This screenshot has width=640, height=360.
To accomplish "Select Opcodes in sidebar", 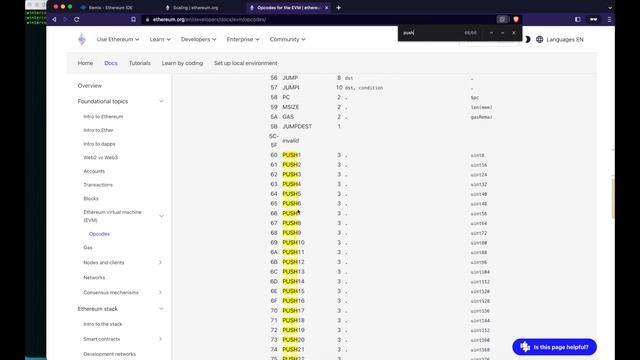I will click(99, 234).
